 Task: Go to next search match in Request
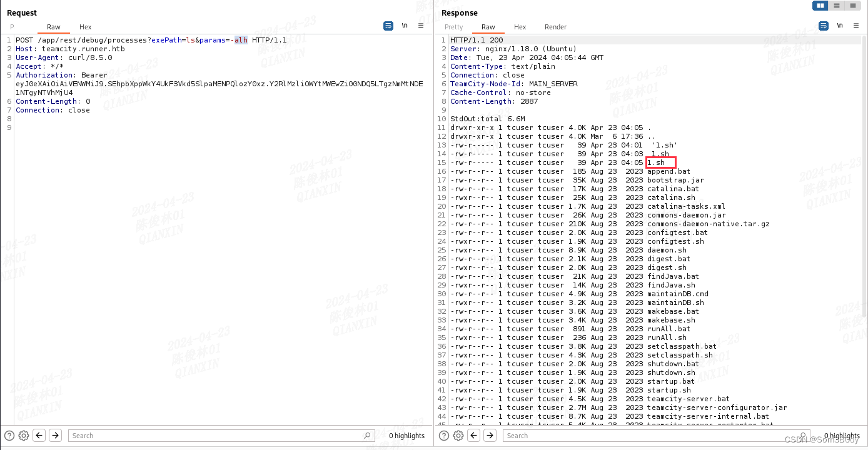(55, 436)
